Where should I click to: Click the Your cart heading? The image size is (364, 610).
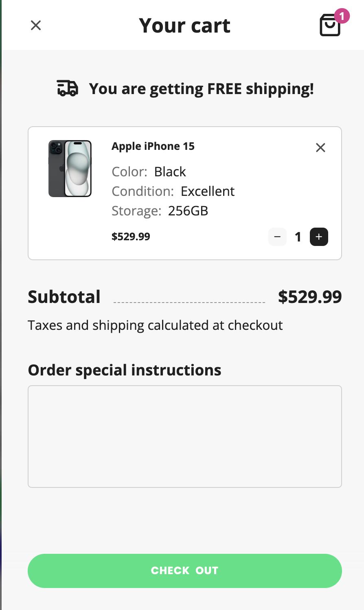pos(184,26)
